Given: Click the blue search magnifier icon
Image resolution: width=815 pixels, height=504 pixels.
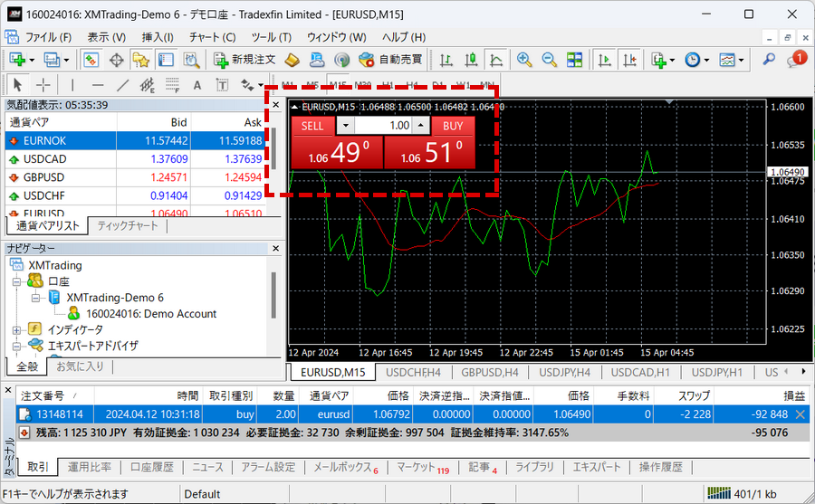Looking at the screenshot, I should (769, 60).
